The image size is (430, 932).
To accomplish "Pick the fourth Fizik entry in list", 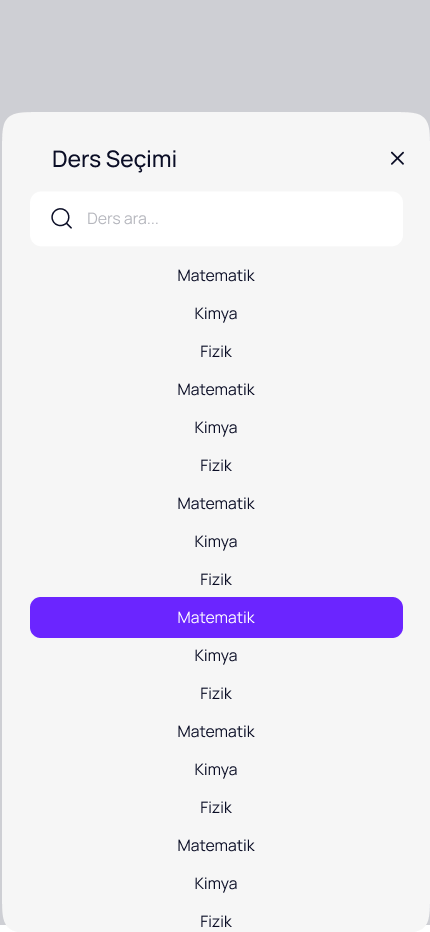I will point(216,694).
